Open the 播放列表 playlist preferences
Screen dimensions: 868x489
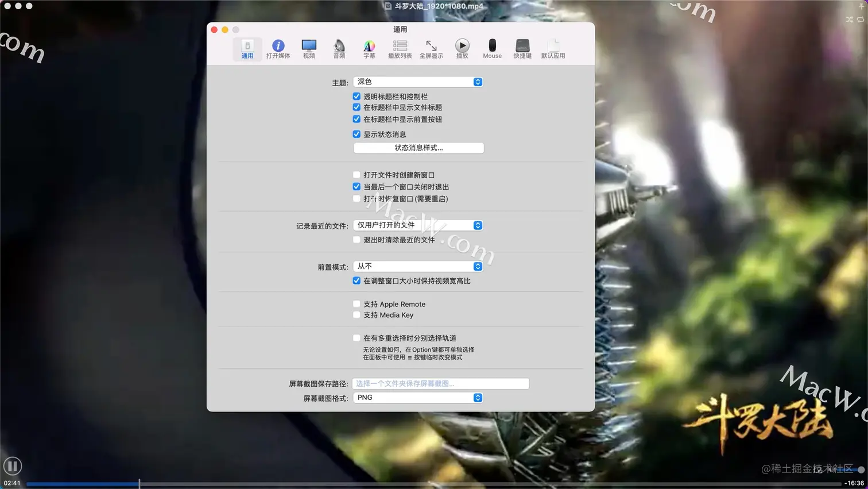point(400,49)
